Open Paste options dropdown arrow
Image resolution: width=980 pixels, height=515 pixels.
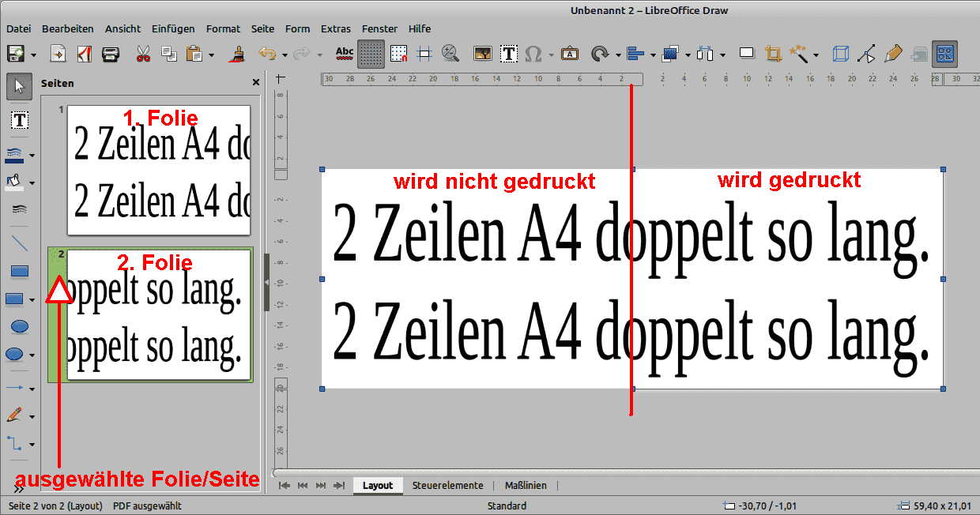[212, 55]
